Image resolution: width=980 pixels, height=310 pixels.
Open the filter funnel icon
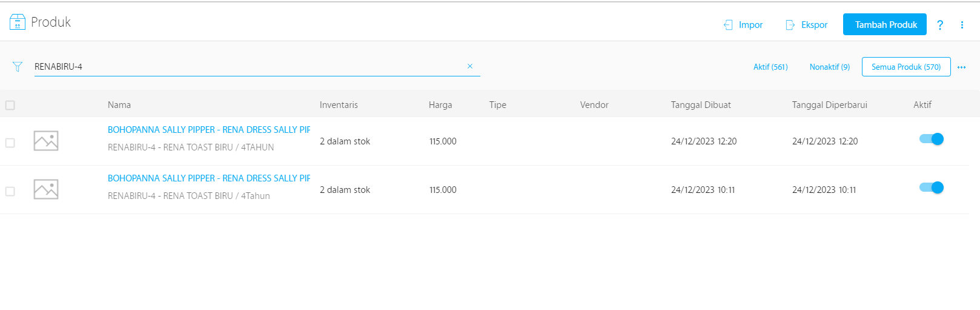click(x=18, y=67)
